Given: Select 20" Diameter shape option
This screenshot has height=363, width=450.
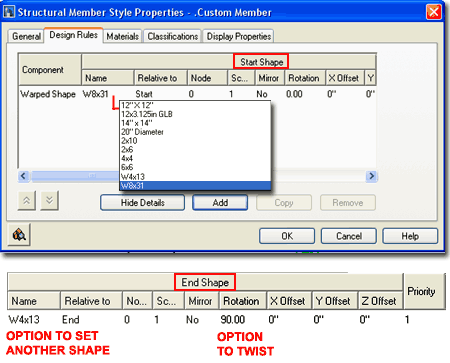Looking at the screenshot, I should tap(195, 132).
